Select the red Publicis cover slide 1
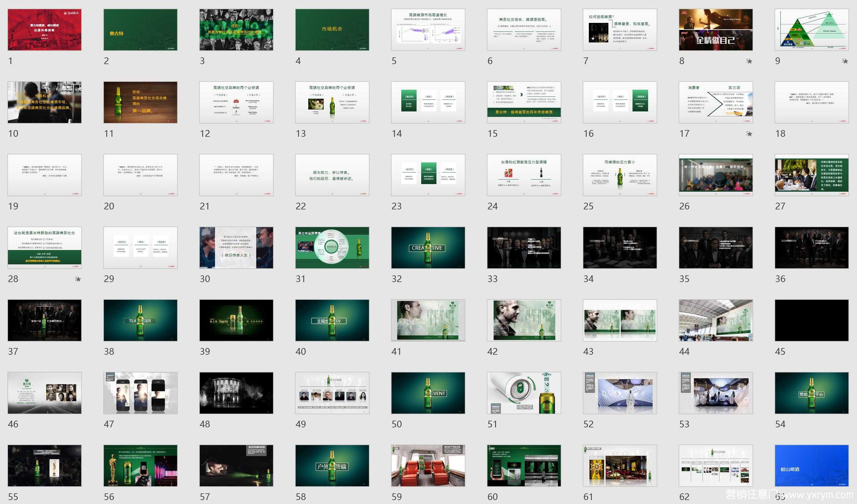The height and width of the screenshot is (504, 857). [x=45, y=30]
